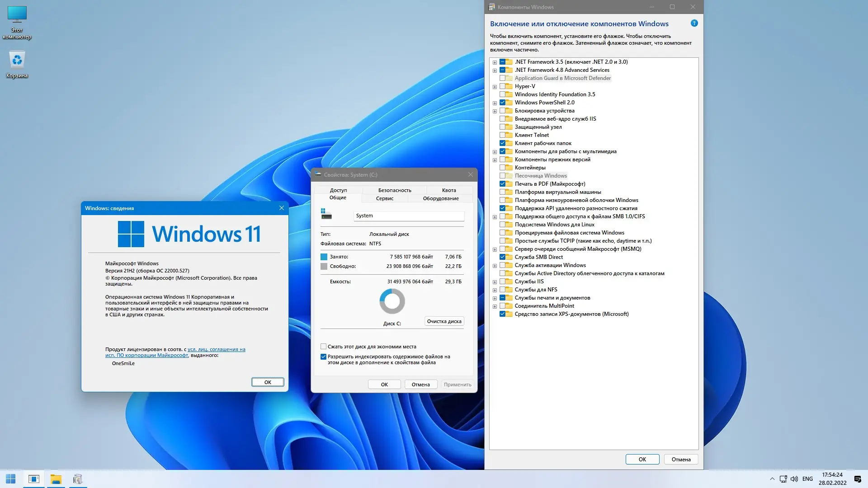
Task: Open the Recycle Bin desktop icon
Action: click(17, 63)
